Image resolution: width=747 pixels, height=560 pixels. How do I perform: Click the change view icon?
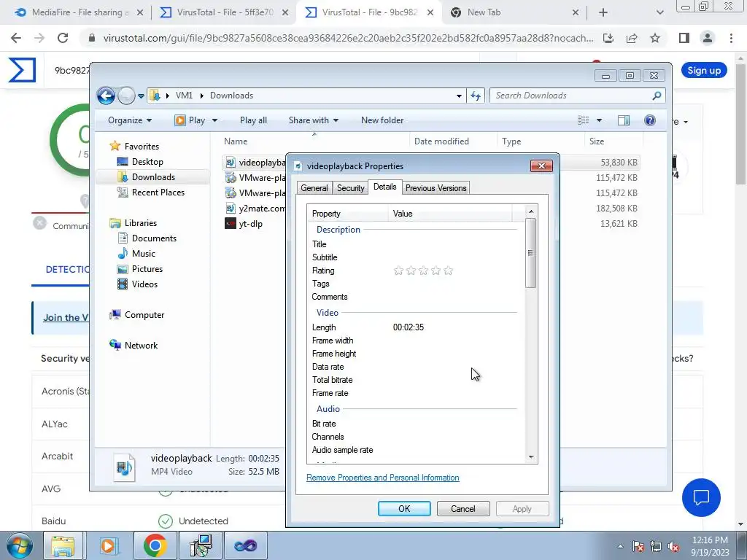click(584, 120)
